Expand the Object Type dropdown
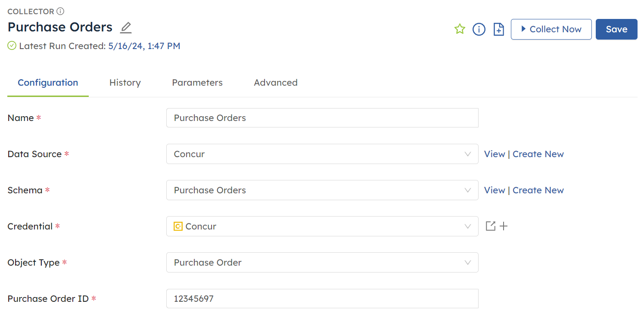This screenshot has height=316, width=644. point(468,262)
